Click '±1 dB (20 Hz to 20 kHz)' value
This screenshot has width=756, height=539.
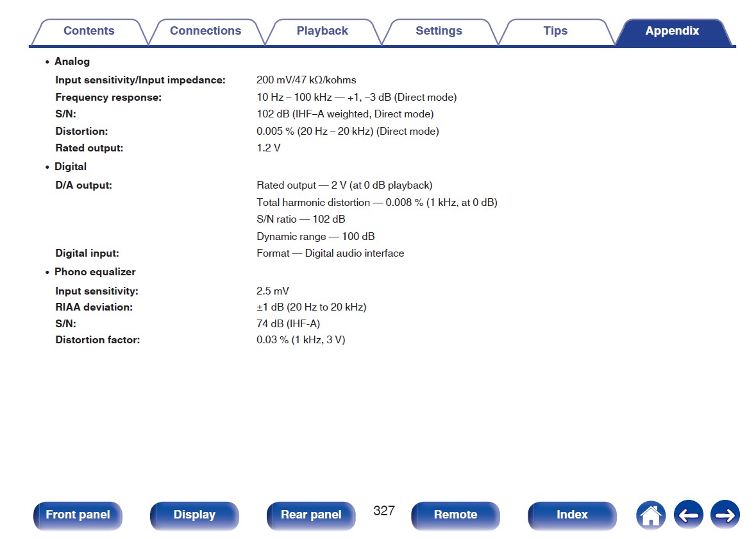pyautogui.click(x=312, y=307)
